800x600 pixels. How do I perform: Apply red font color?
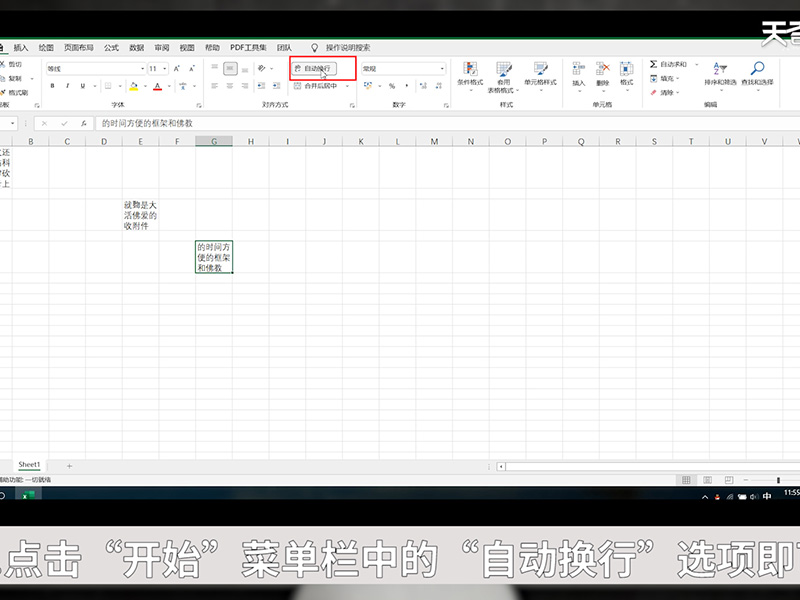click(x=158, y=86)
